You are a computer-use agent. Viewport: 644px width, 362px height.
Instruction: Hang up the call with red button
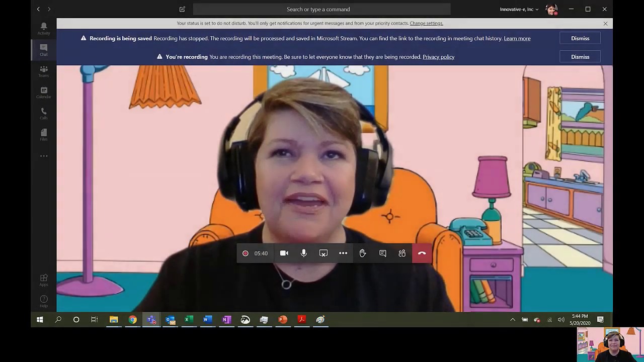point(422,253)
